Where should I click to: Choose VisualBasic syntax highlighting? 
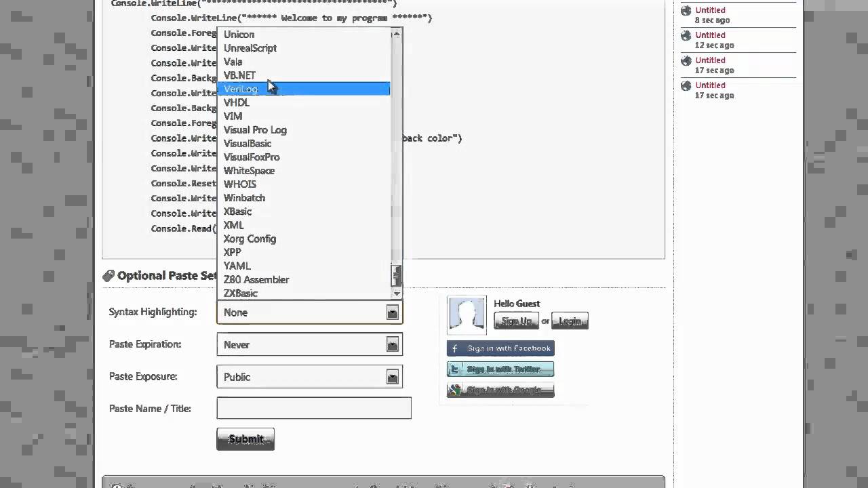point(248,143)
